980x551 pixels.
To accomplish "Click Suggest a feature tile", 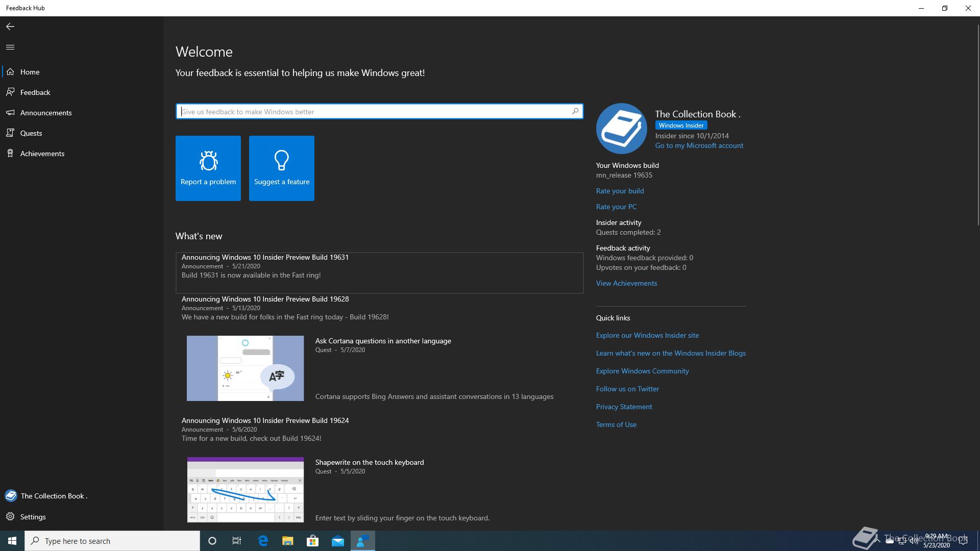I will click(282, 168).
